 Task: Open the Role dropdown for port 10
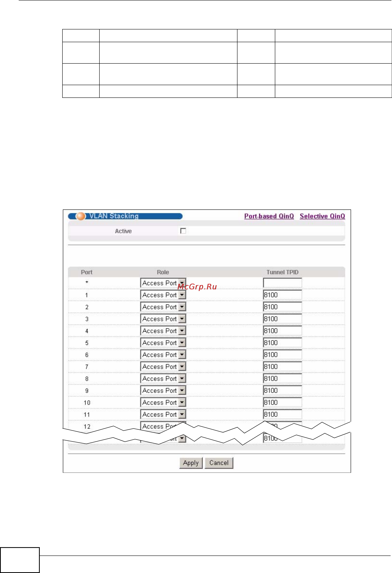pos(163,402)
